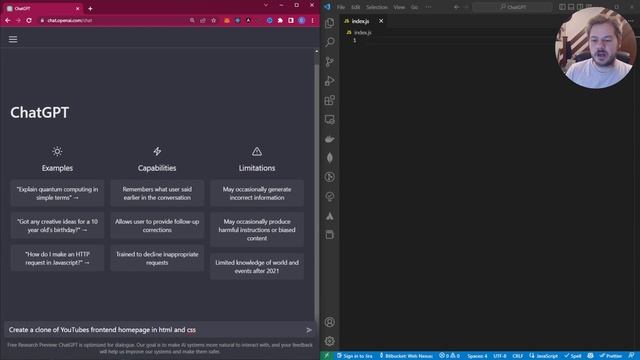
Task: Choose the HTTP request in Javascript example
Action: 57,258
